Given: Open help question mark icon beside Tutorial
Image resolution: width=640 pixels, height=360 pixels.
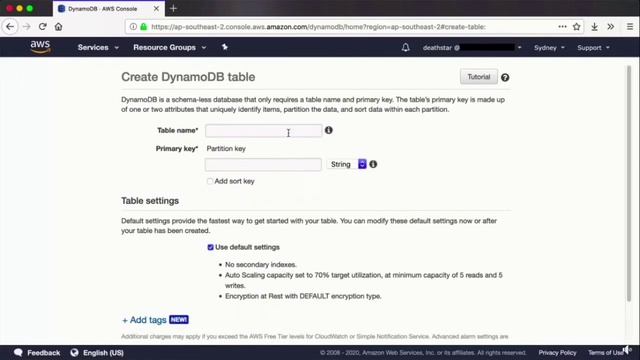Looking at the screenshot, I should pyautogui.click(x=505, y=78).
